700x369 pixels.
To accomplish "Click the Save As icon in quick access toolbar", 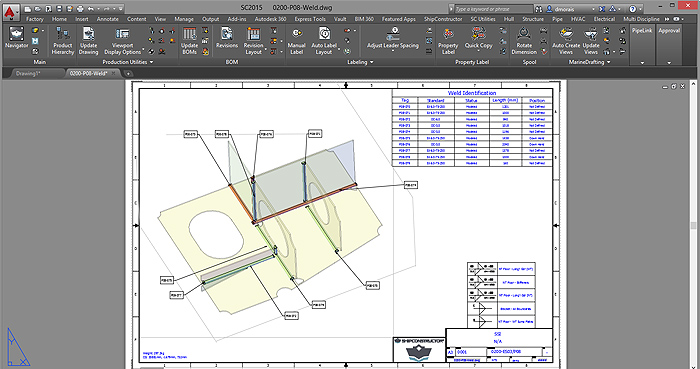I will (69, 8).
